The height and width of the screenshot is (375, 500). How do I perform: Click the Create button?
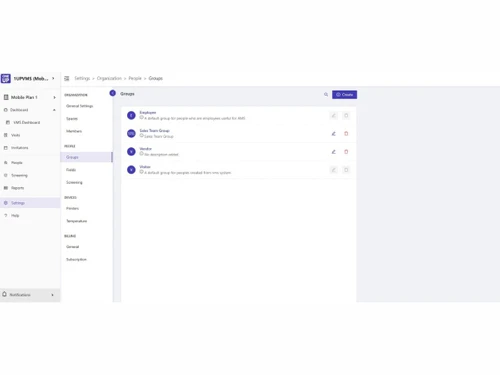[344, 95]
